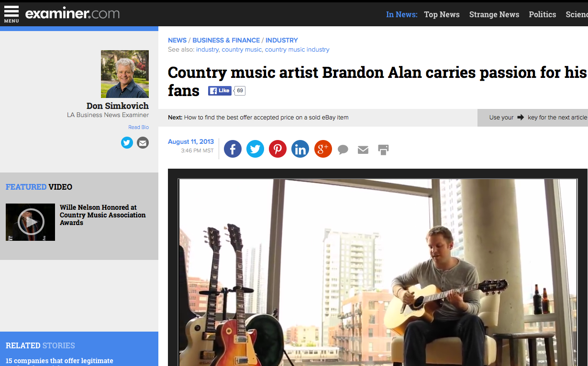The height and width of the screenshot is (366, 588).
Task: Open Top News in navigation bar
Action: pos(442,14)
